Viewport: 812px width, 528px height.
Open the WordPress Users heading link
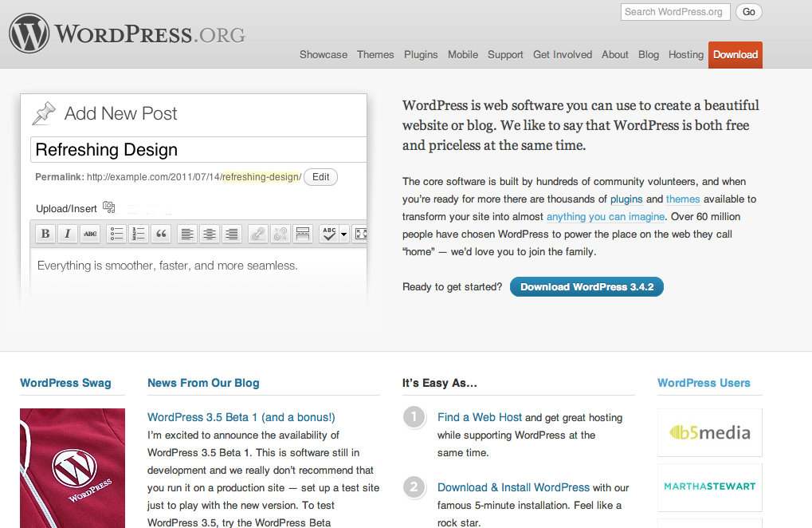(x=704, y=383)
